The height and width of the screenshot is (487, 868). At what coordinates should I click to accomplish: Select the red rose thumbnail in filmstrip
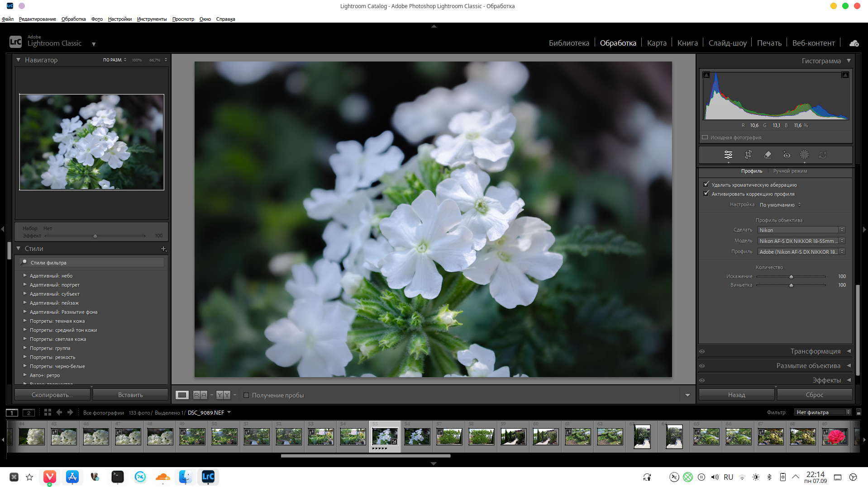(835, 437)
